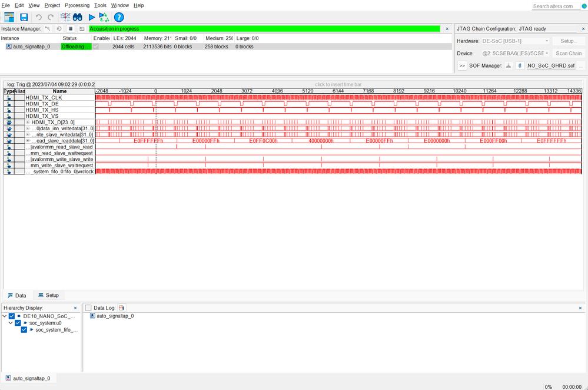This screenshot has width=588, height=390.
Task: Close the JTAG Chain Configuration panel
Action: [583, 28]
